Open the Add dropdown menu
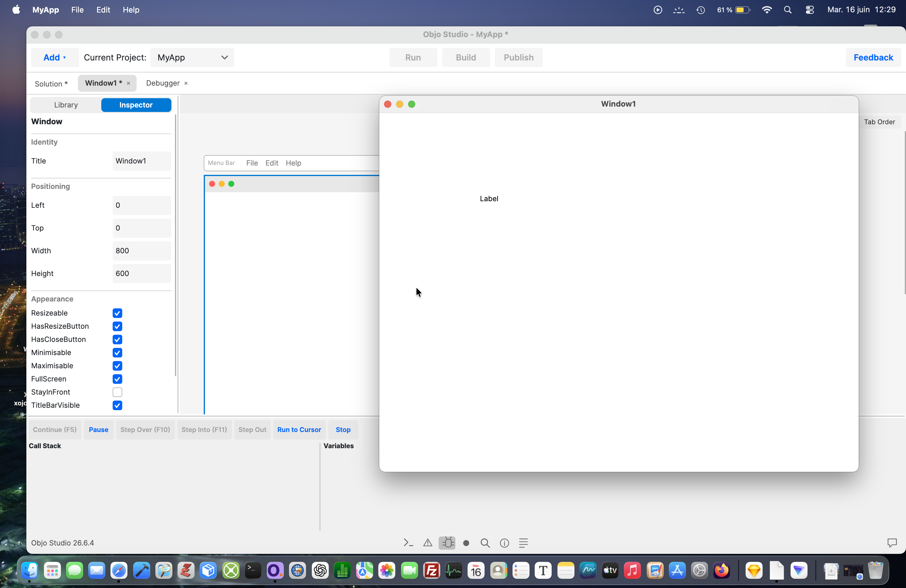Viewport: 906px width, 588px height. point(55,57)
